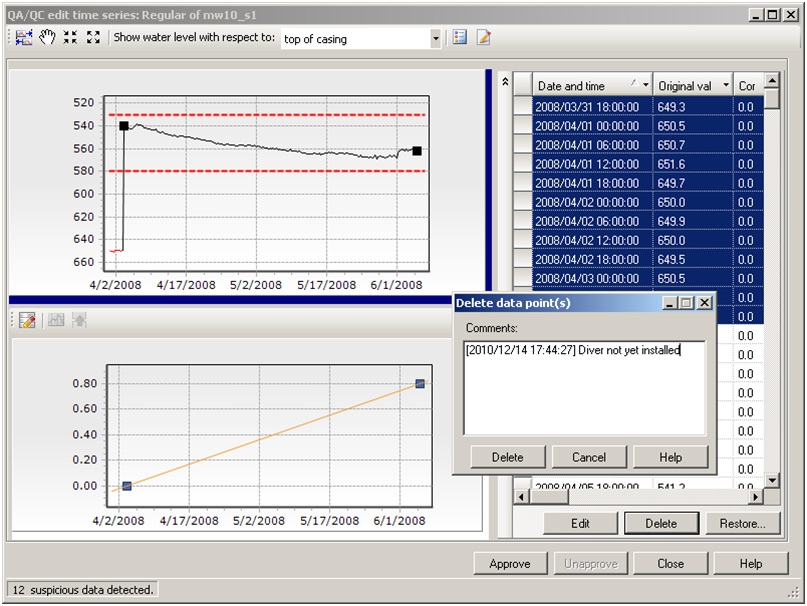The width and height of the screenshot is (807, 606).
Task: Select the row 2008/04/02 00:00:00
Action: click(639, 202)
